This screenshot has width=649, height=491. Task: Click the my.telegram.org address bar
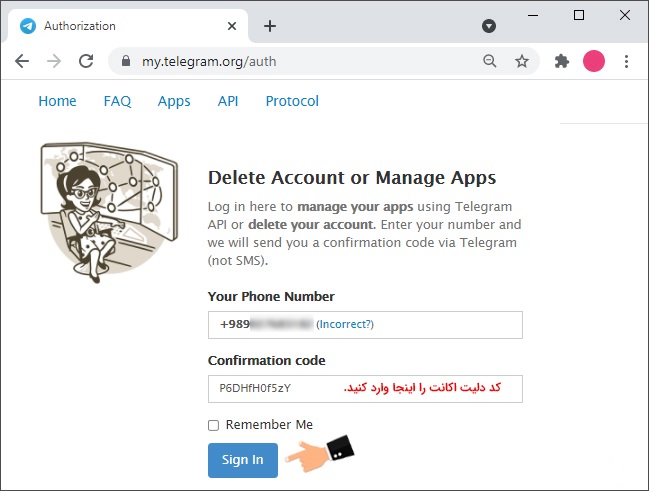click(300, 61)
